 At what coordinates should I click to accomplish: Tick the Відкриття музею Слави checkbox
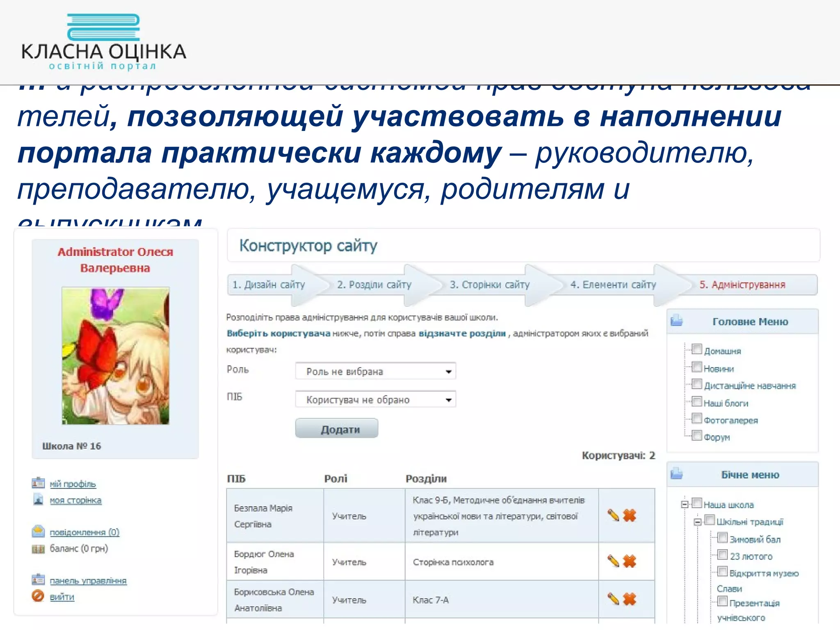pyautogui.click(x=723, y=571)
